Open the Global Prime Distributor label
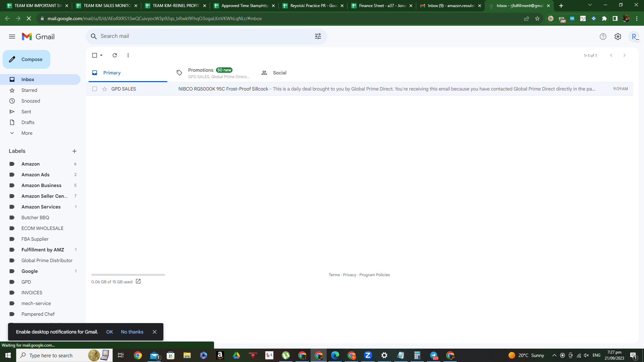This screenshot has width=644, height=362. point(47,260)
